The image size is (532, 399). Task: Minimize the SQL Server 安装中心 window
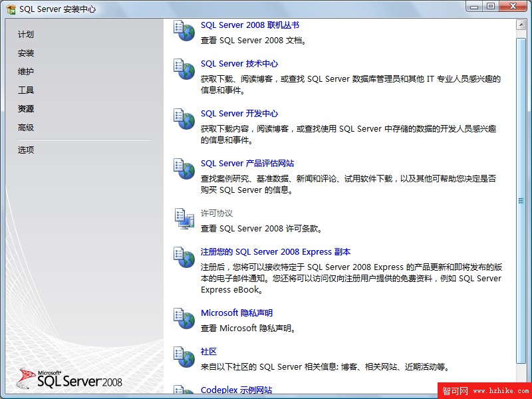(474, 7)
